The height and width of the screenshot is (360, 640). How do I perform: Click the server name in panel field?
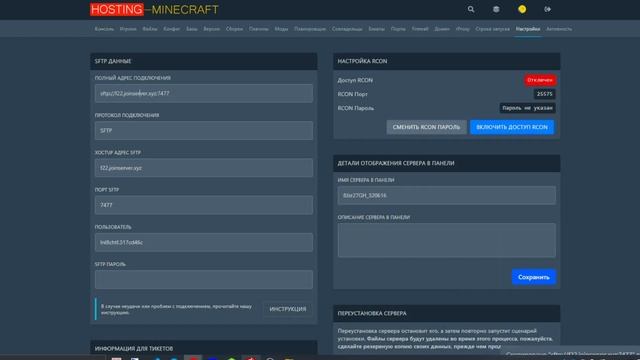447,196
